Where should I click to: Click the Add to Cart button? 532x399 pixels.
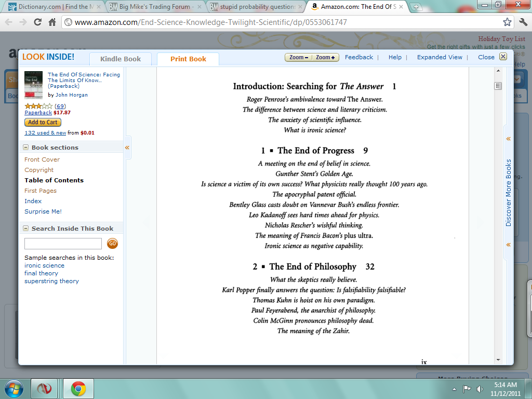[x=43, y=122]
